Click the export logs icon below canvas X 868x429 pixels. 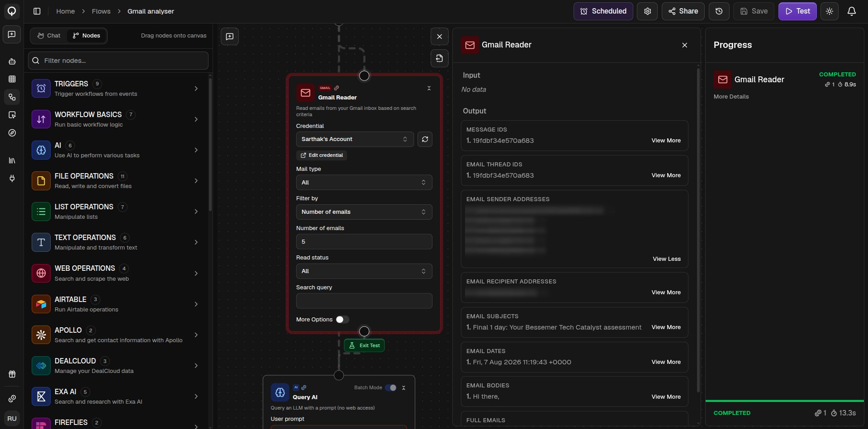pyautogui.click(x=439, y=58)
